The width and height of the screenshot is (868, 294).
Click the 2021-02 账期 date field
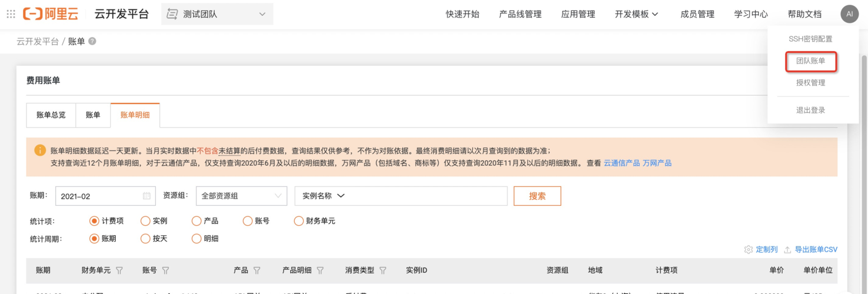point(105,196)
